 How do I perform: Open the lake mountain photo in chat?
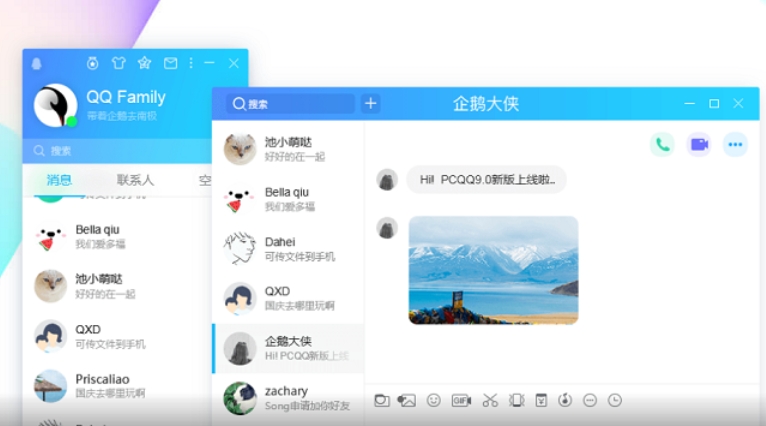coord(493,270)
